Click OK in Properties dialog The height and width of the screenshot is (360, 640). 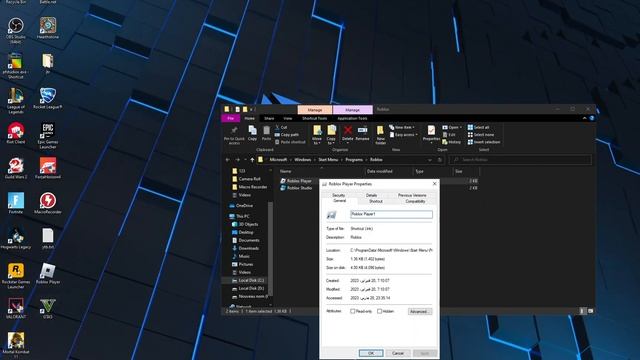click(371, 353)
